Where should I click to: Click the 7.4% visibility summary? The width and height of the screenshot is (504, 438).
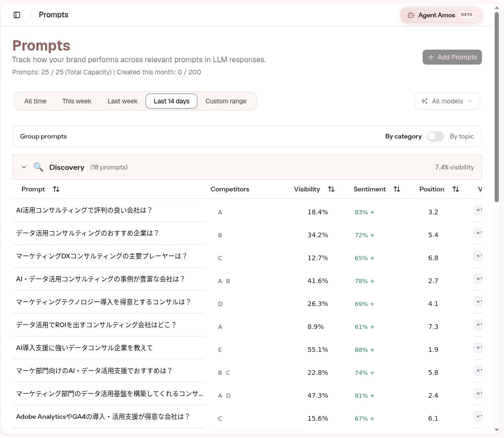click(x=454, y=167)
